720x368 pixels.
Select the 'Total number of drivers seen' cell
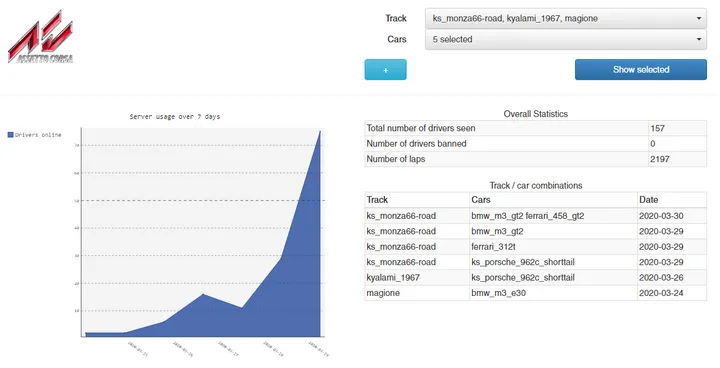(x=506, y=128)
